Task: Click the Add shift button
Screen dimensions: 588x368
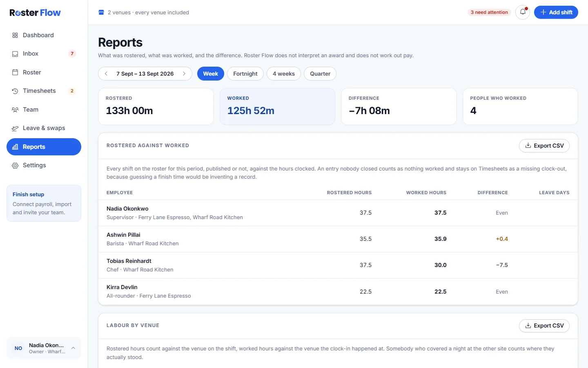Action: pos(556,12)
